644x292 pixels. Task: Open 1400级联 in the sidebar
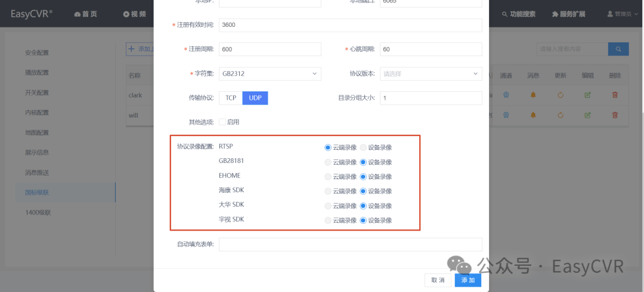tap(38, 213)
